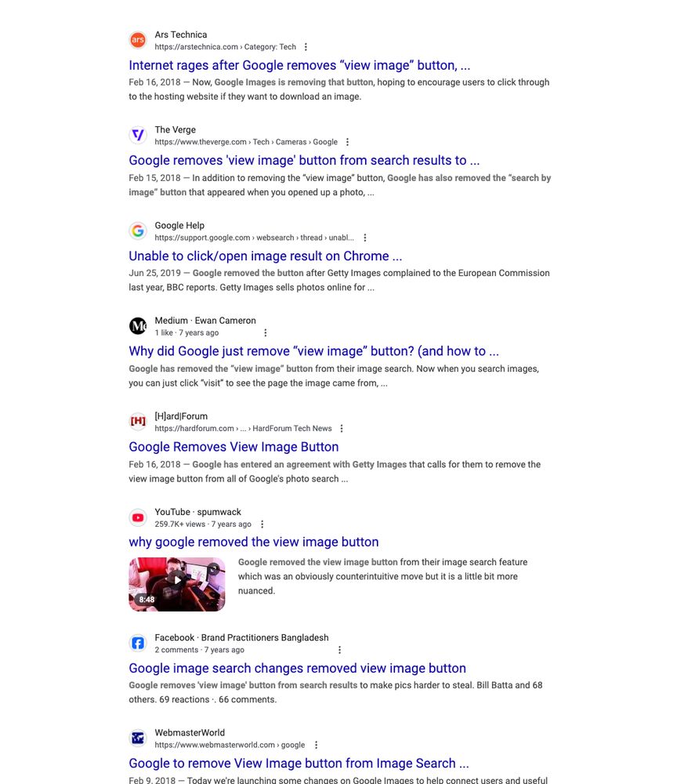Play the 8:48 YouTube video thumbnail

click(177, 585)
